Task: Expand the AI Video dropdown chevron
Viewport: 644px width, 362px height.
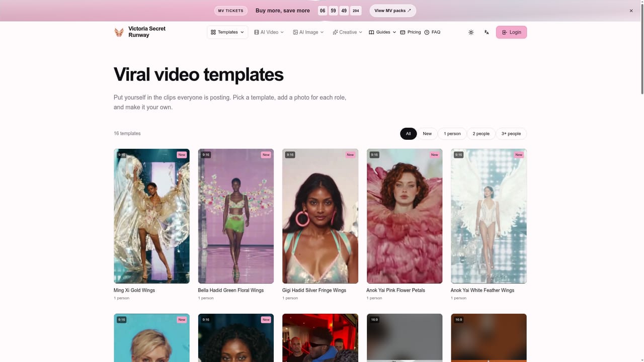Action: point(282,32)
